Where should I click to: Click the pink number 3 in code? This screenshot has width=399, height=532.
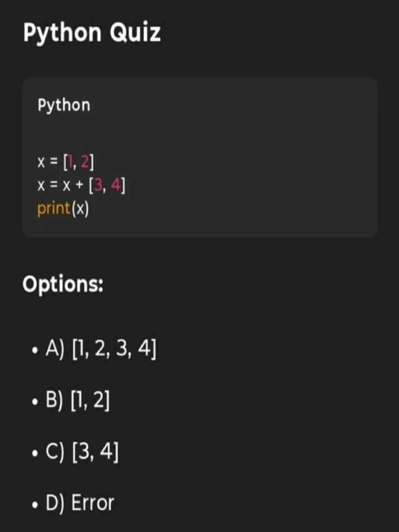(x=98, y=185)
